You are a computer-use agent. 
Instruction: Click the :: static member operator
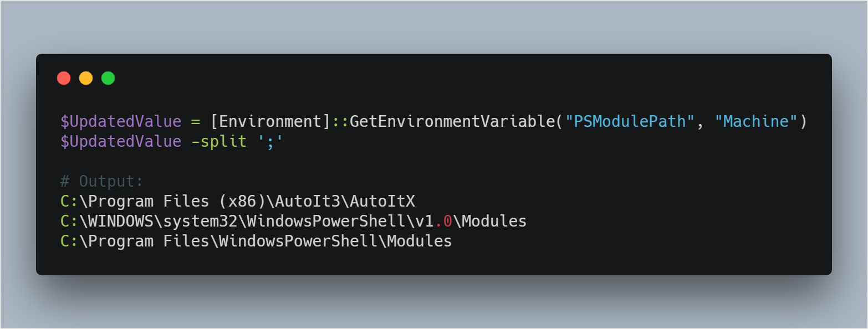point(340,121)
